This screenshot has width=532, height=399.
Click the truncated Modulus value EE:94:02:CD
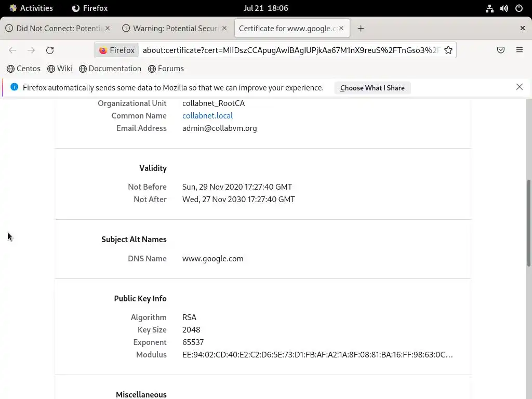tap(317, 354)
